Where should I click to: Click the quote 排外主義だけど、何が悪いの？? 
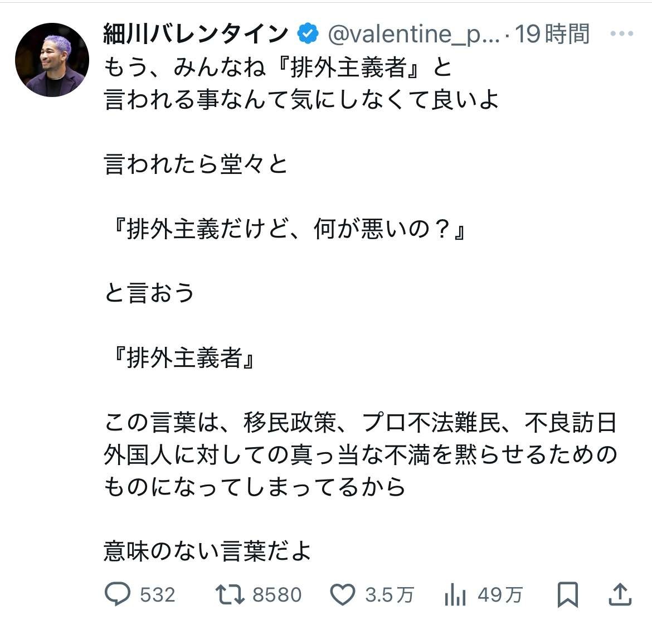(288, 229)
